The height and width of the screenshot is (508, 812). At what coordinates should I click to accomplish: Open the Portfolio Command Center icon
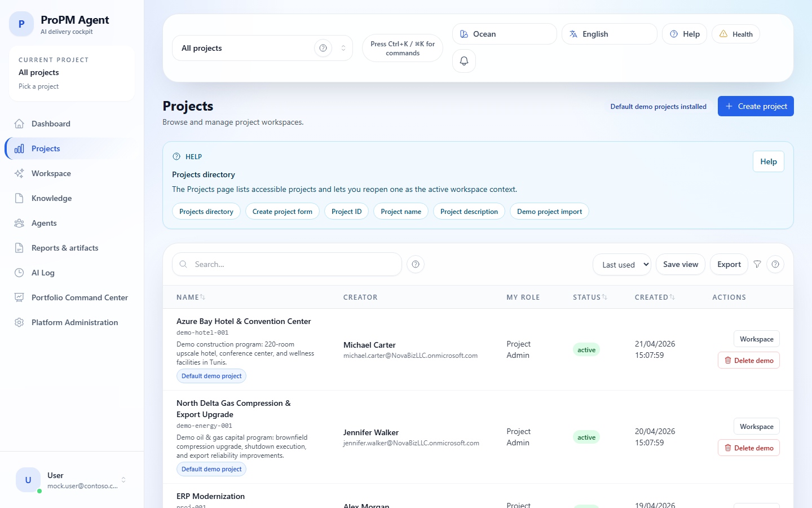(20, 297)
